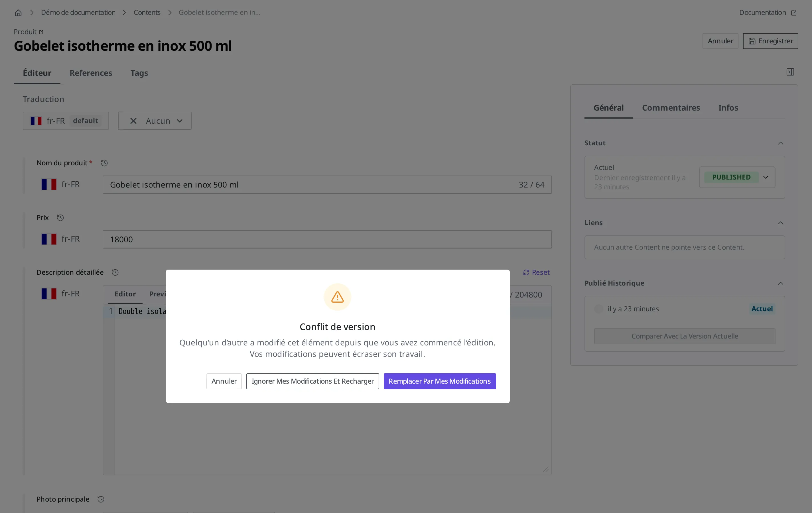Click the French flag beside Description détaillée
The image size is (812, 513).
(49, 294)
